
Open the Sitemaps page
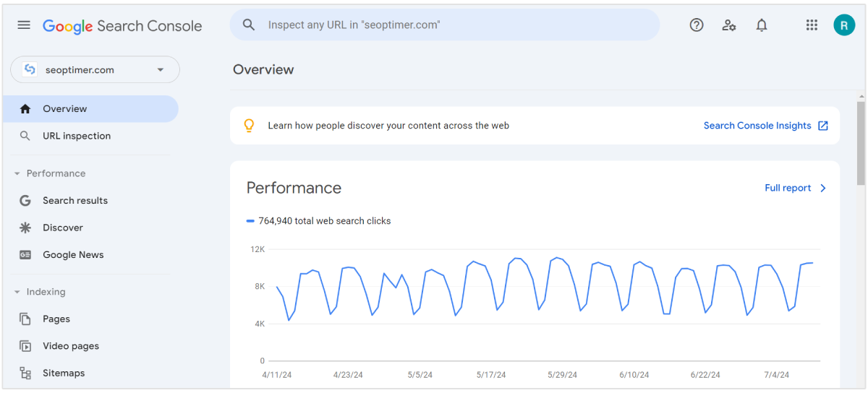coord(63,373)
